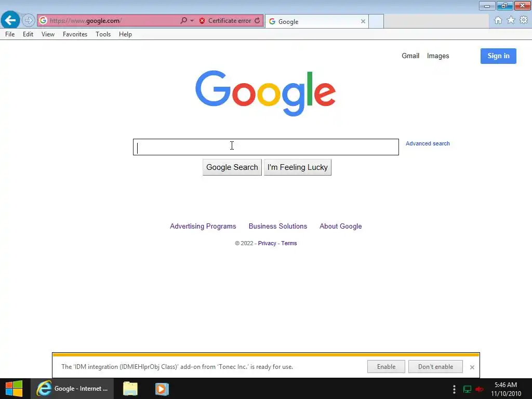Open the File menu

click(x=10, y=34)
